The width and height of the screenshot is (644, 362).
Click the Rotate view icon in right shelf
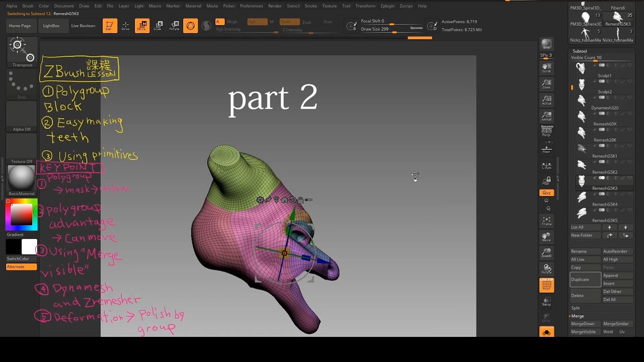pyautogui.click(x=546, y=269)
